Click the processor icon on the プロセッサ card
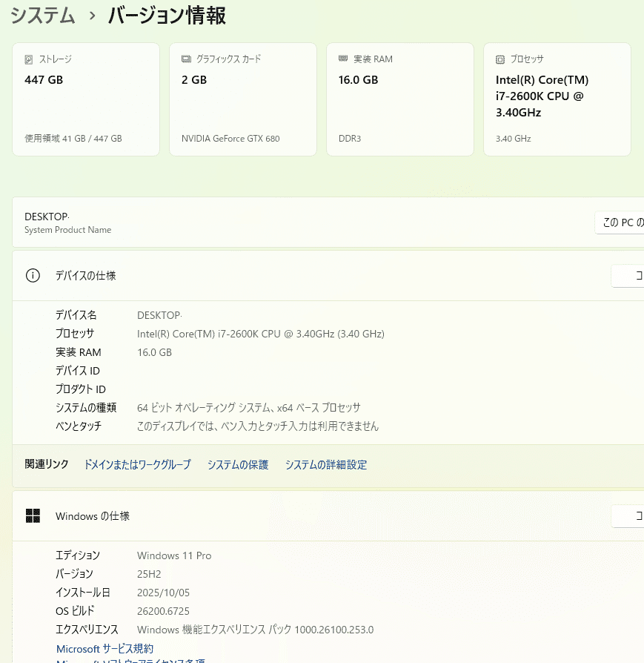Image resolution: width=644 pixels, height=663 pixels. (500, 59)
